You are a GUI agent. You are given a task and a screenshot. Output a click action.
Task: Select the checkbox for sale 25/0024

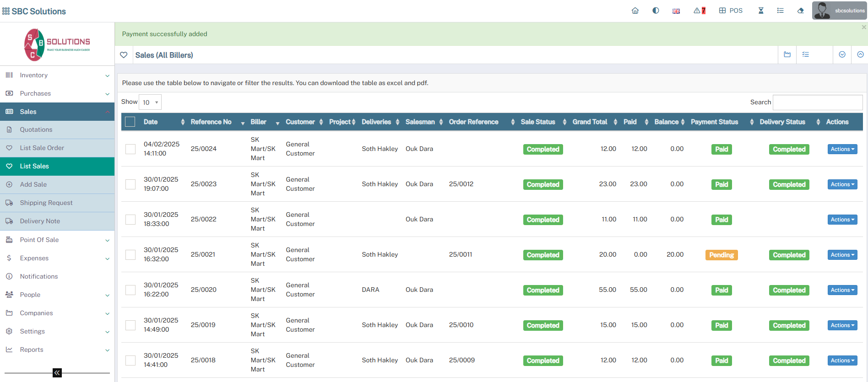[130, 149]
